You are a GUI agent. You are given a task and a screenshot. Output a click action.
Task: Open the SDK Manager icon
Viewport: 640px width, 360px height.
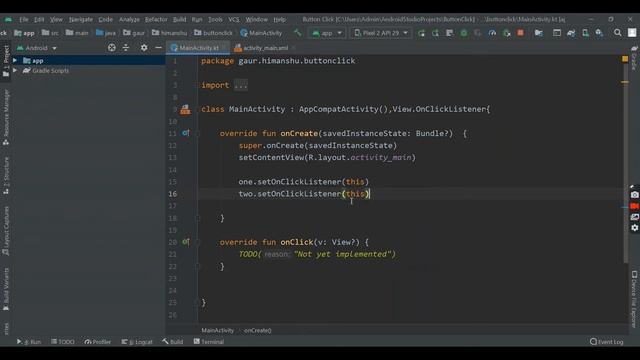[599, 33]
